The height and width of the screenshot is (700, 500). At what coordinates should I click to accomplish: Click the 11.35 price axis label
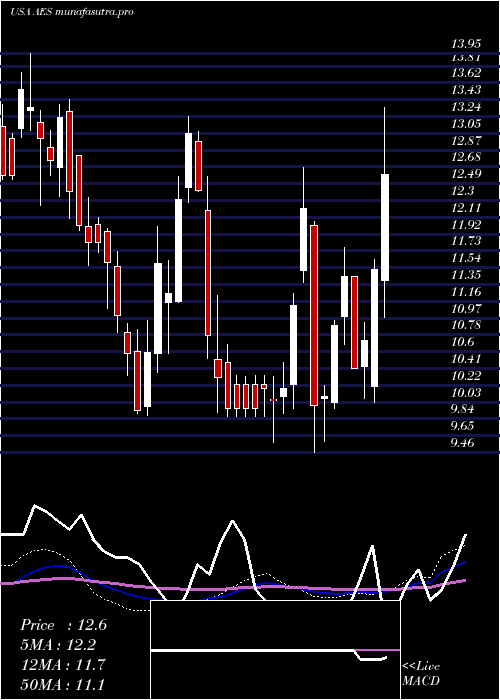click(466, 275)
